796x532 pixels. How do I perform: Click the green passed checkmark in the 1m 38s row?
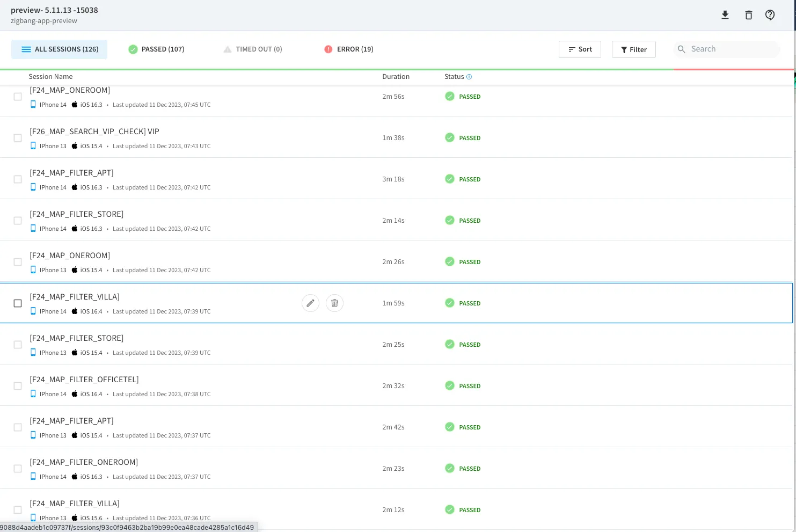coord(450,138)
